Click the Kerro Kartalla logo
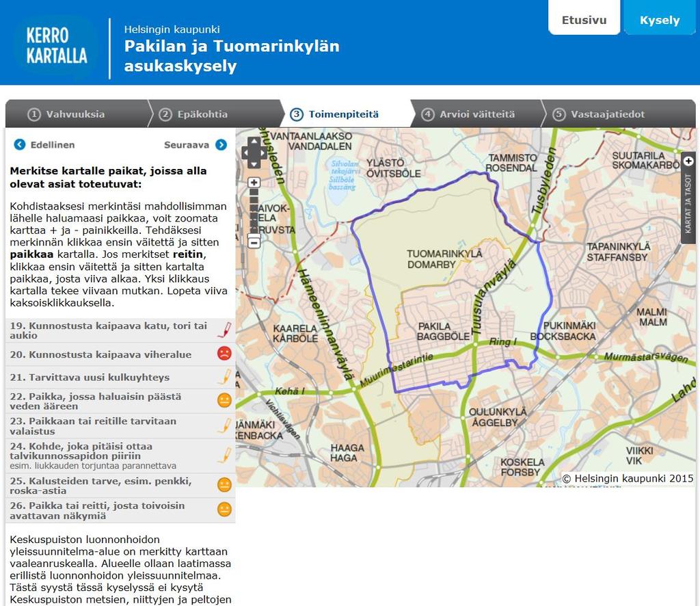The height and width of the screenshot is (606, 700). [57, 46]
